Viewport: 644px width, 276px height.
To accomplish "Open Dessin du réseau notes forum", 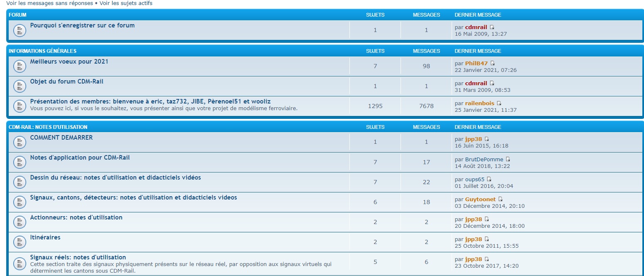I will [116, 177].
